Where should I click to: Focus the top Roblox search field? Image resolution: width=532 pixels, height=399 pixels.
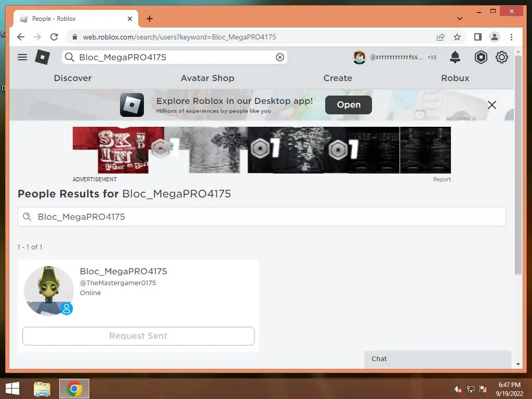175,57
